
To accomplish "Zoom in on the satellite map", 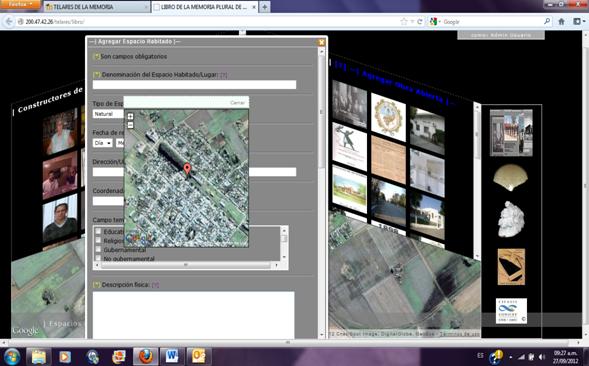I will point(130,116).
